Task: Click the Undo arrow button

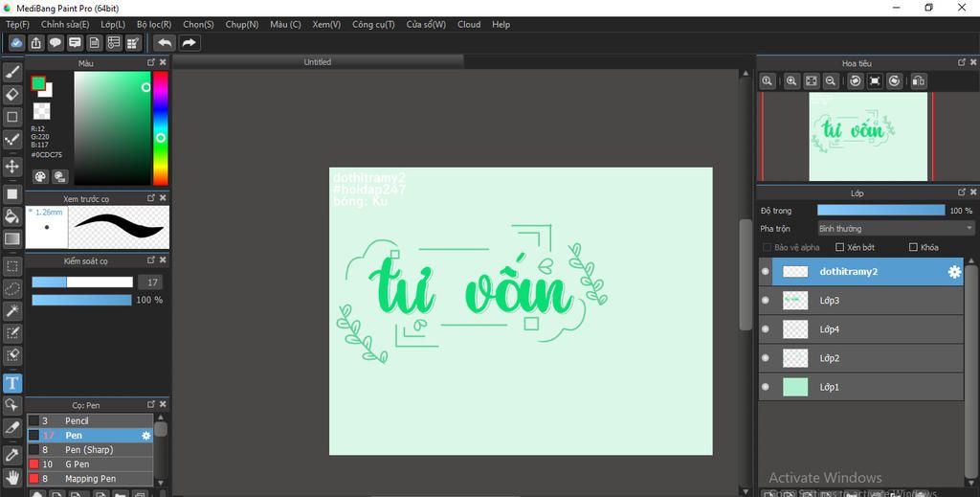Action: [x=165, y=42]
